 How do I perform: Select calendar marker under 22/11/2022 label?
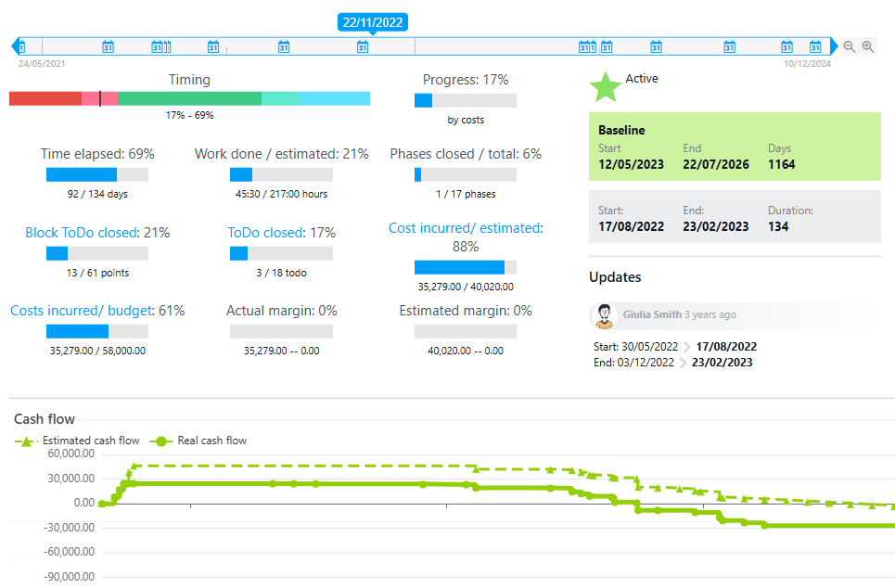(x=363, y=46)
